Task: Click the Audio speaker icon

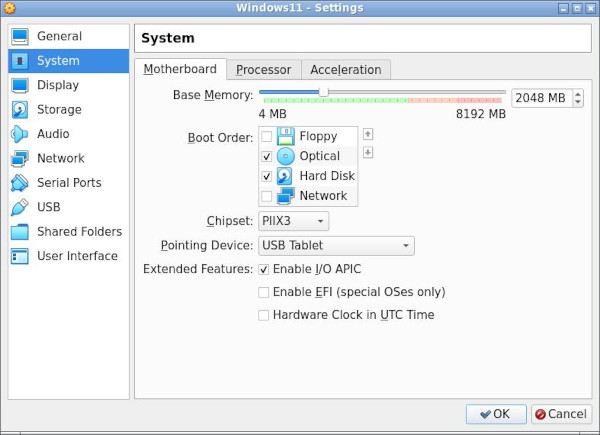Action: [20, 134]
